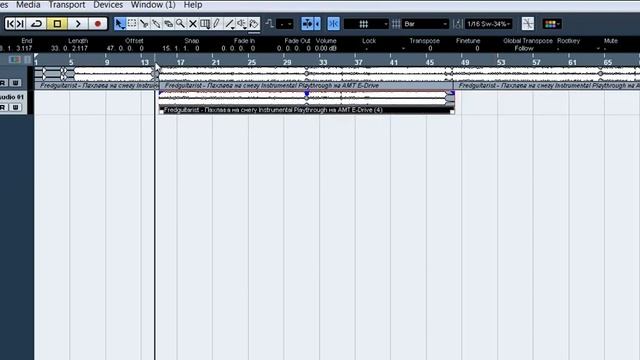640x360 pixels.
Task: Open the Window (1) menu
Action: coord(153,5)
